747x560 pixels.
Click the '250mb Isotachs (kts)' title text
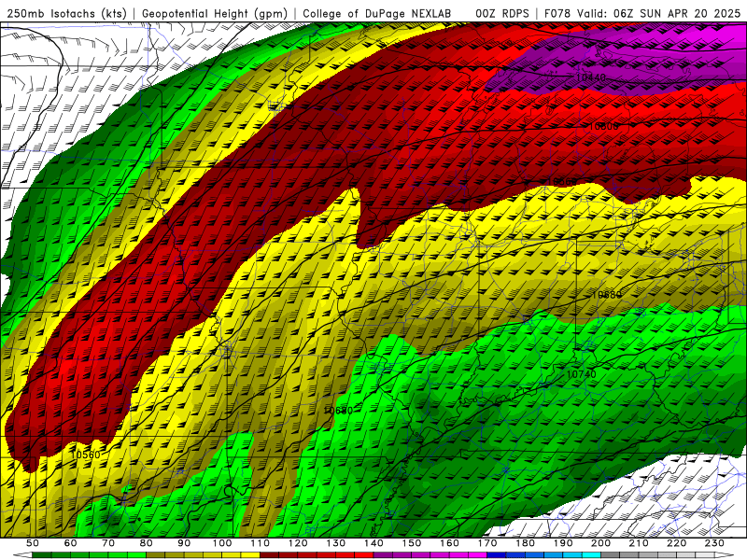[x=67, y=13]
